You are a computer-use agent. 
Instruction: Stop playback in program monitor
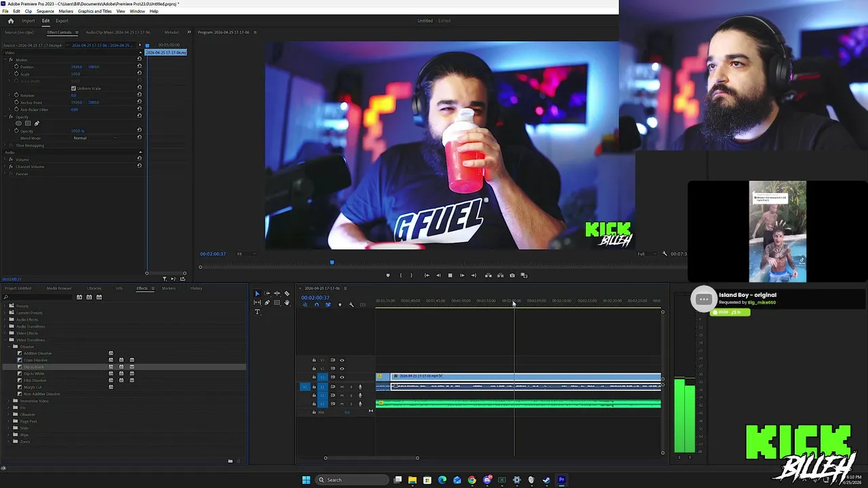pos(450,275)
